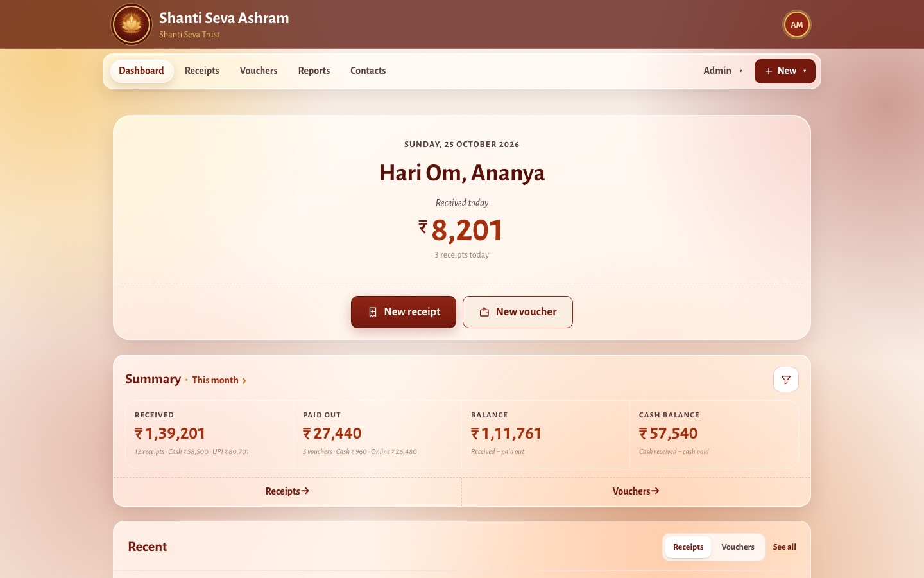This screenshot has width=924, height=578.
Task: Follow the Vouchers arrow link in Summary
Action: pyautogui.click(x=636, y=491)
